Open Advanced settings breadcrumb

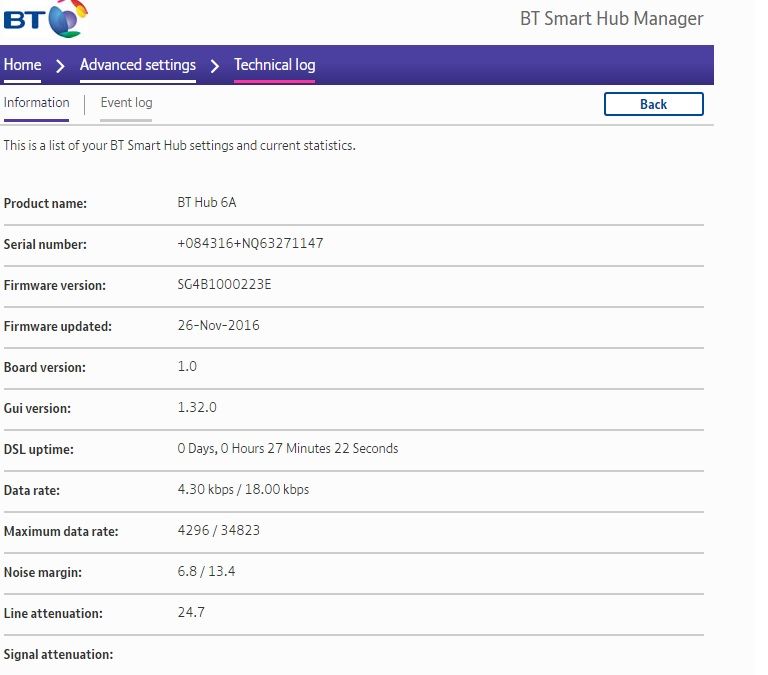(x=138, y=65)
